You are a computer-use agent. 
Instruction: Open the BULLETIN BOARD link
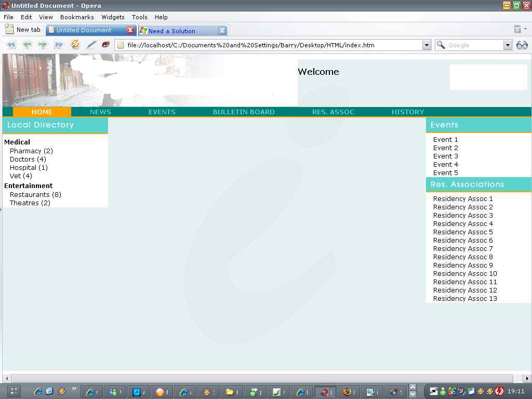pyautogui.click(x=244, y=112)
